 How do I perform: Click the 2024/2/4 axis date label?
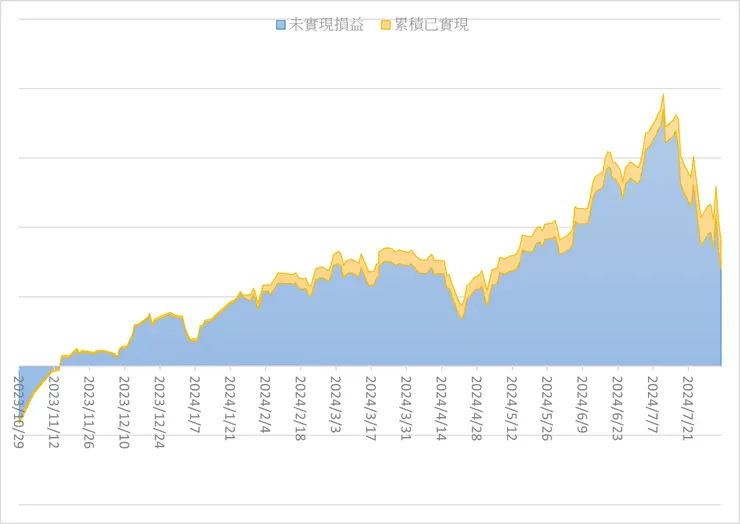pos(265,405)
